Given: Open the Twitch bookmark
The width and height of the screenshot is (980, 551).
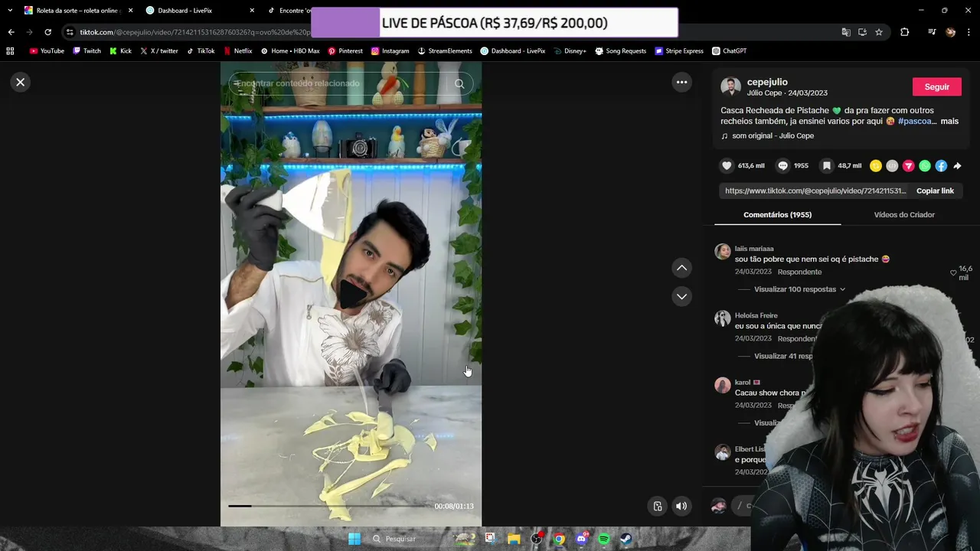Looking at the screenshot, I should pos(87,51).
